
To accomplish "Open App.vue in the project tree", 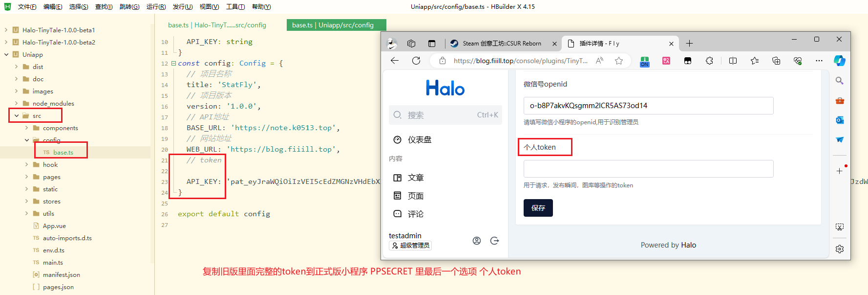I will point(54,226).
